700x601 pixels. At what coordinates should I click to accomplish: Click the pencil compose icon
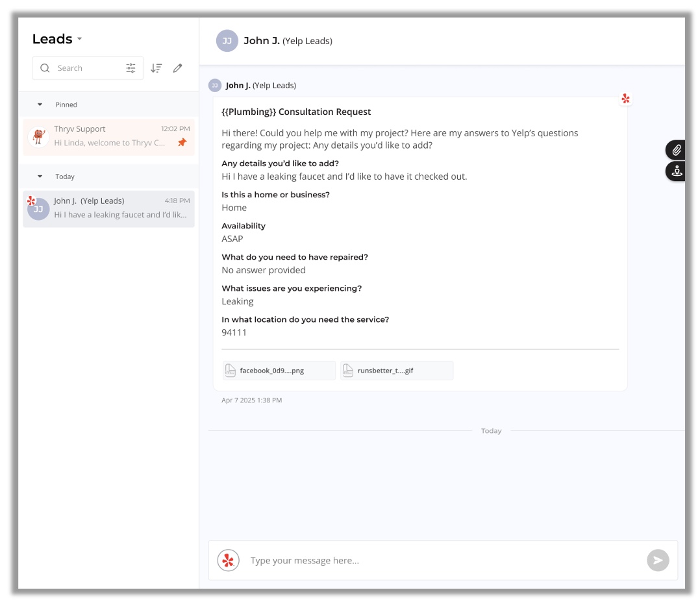(x=177, y=68)
